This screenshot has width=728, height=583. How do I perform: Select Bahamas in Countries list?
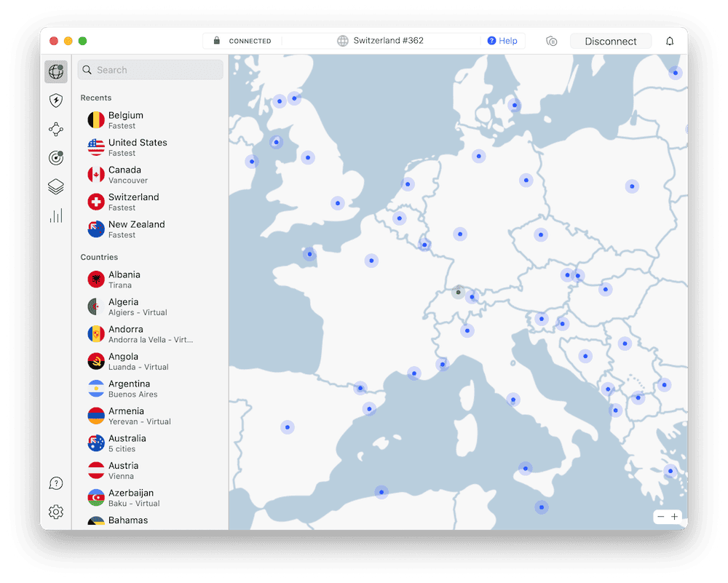pos(151,521)
